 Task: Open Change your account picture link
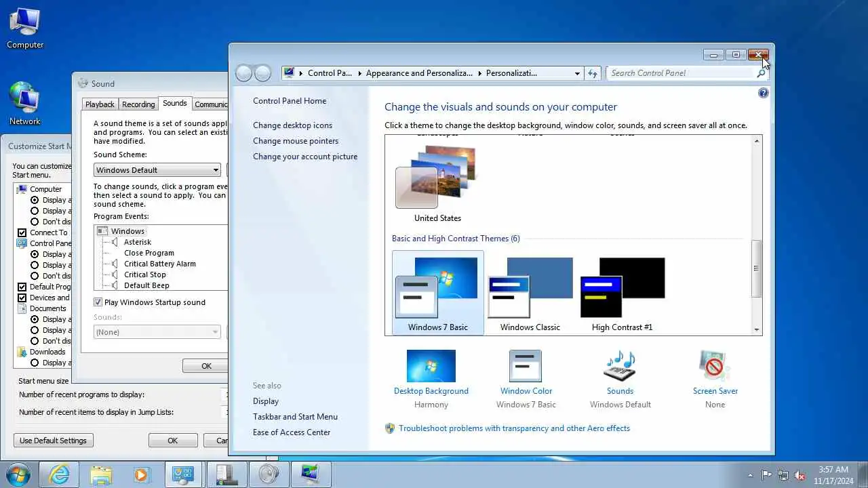point(305,157)
